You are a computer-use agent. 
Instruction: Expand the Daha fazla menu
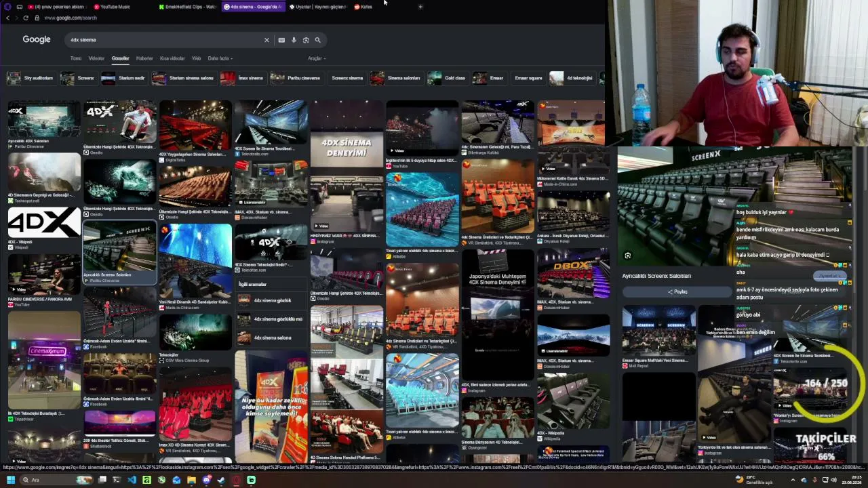(x=220, y=58)
